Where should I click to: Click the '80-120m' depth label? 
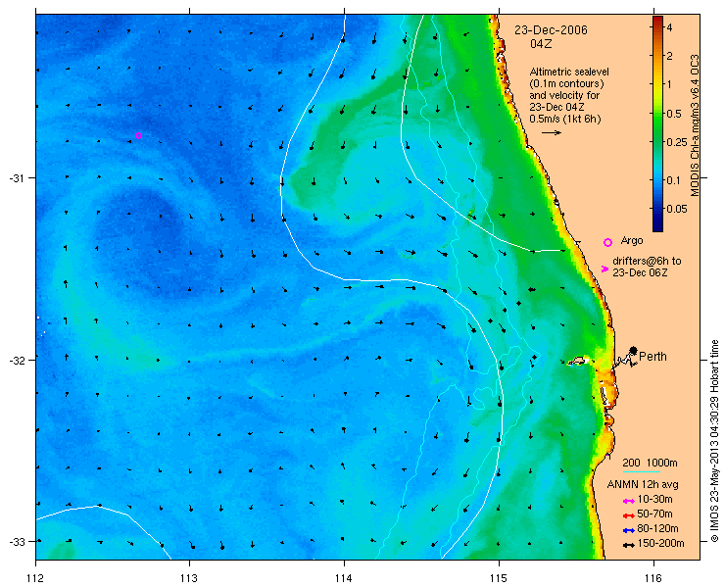click(x=657, y=529)
